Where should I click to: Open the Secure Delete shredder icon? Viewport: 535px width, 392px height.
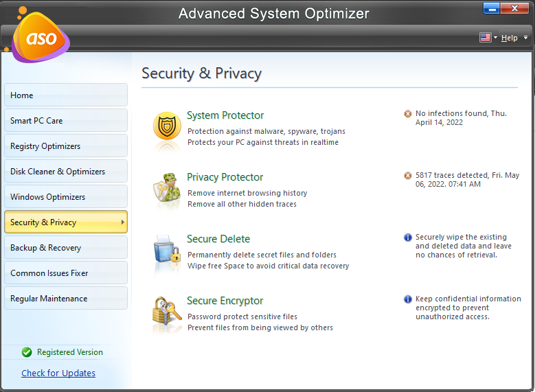coord(167,249)
